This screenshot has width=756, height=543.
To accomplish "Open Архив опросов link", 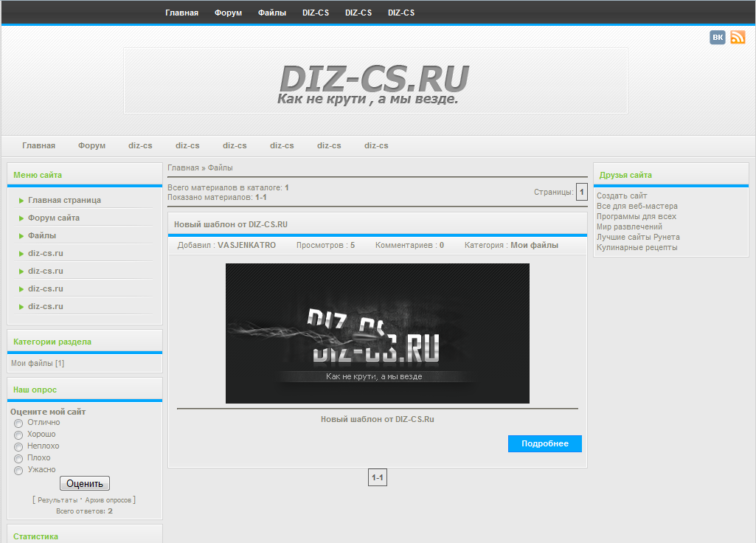I will click(108, 500).
